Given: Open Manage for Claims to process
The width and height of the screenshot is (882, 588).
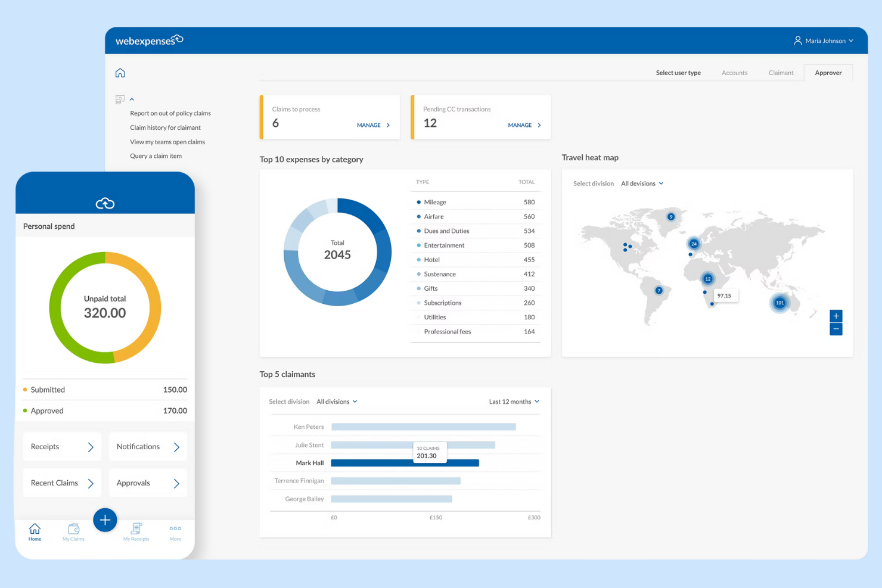Looking at the screenshot, I should [x=372, y=125].
